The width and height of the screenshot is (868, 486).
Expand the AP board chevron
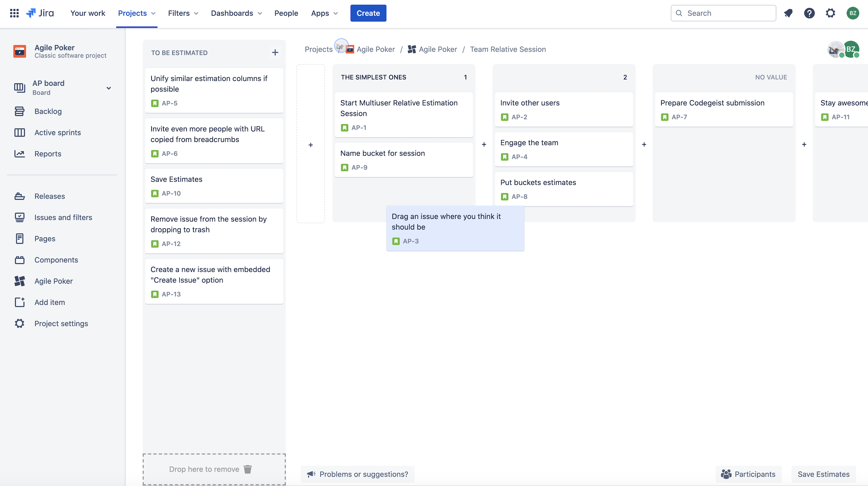(108, 88)
